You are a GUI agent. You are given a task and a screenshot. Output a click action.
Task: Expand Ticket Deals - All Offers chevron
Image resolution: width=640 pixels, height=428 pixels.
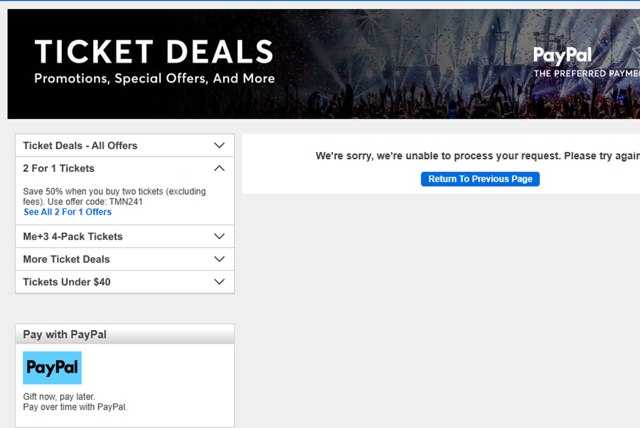point(220,145)
